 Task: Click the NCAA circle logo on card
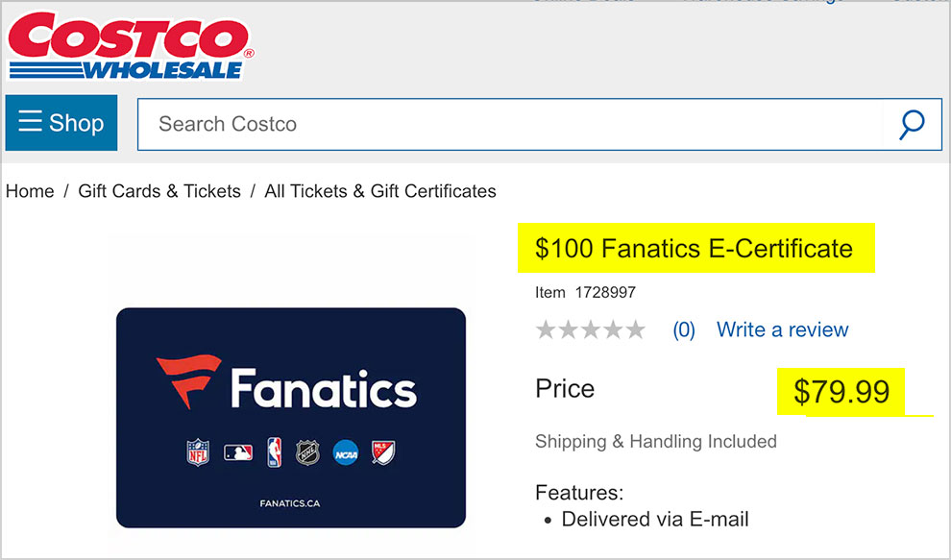click(346, 452)
